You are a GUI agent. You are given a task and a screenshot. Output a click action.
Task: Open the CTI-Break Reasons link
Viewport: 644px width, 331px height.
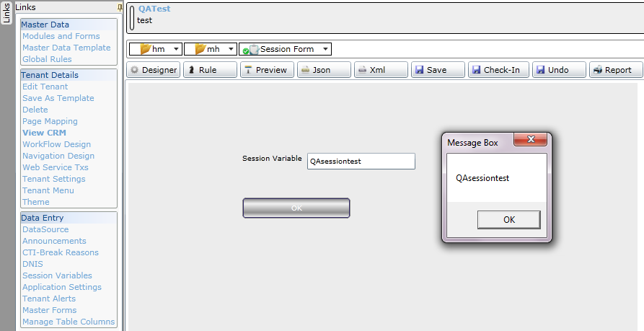pos(61,252)
